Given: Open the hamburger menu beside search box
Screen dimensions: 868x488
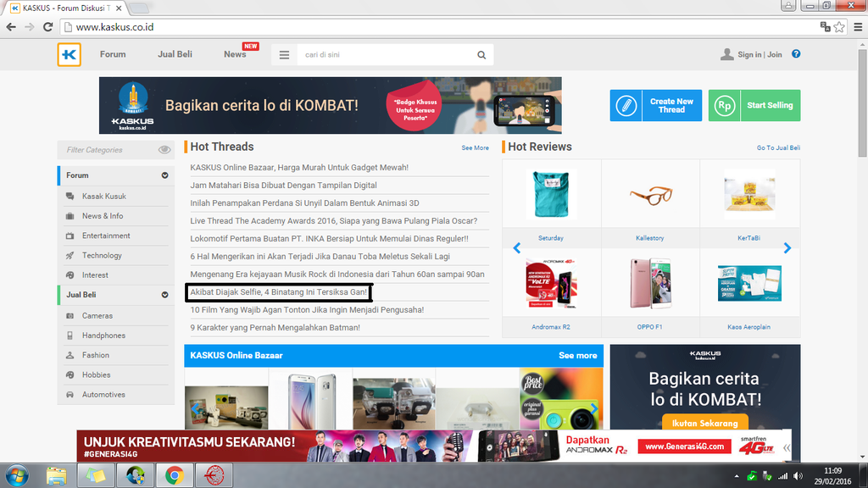Looking at the screenshot, I should [x=284, y=55].
